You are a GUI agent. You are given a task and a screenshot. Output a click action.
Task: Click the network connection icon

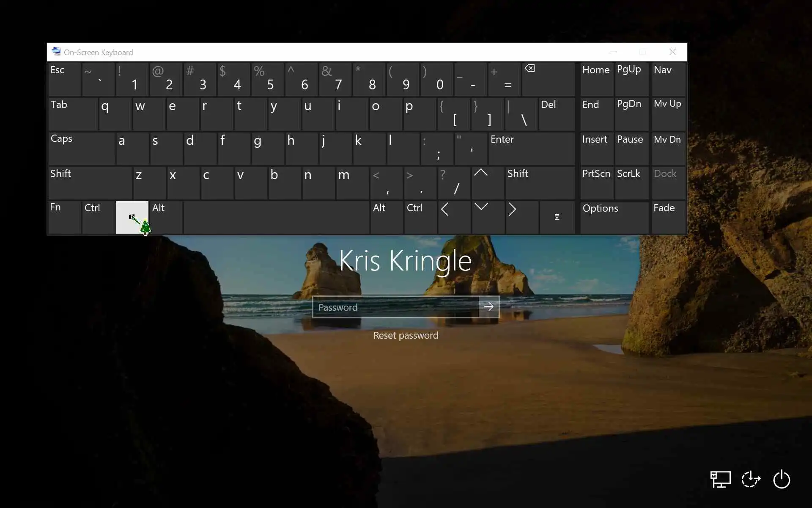[x=720, y=480]
